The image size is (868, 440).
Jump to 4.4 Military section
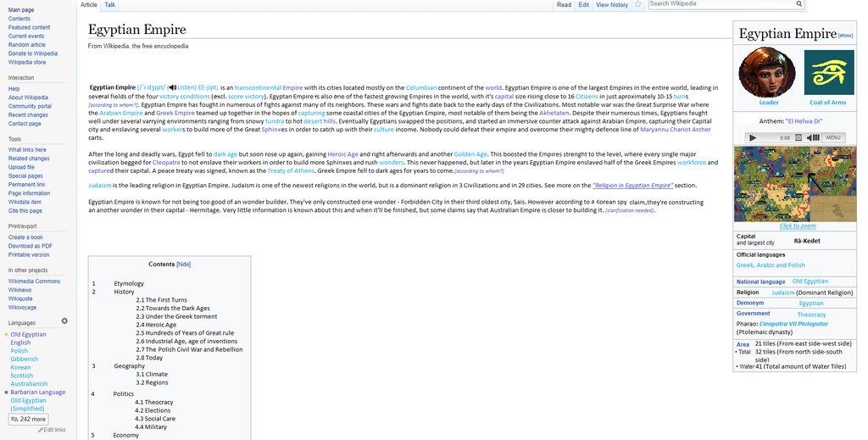point(151,427)
